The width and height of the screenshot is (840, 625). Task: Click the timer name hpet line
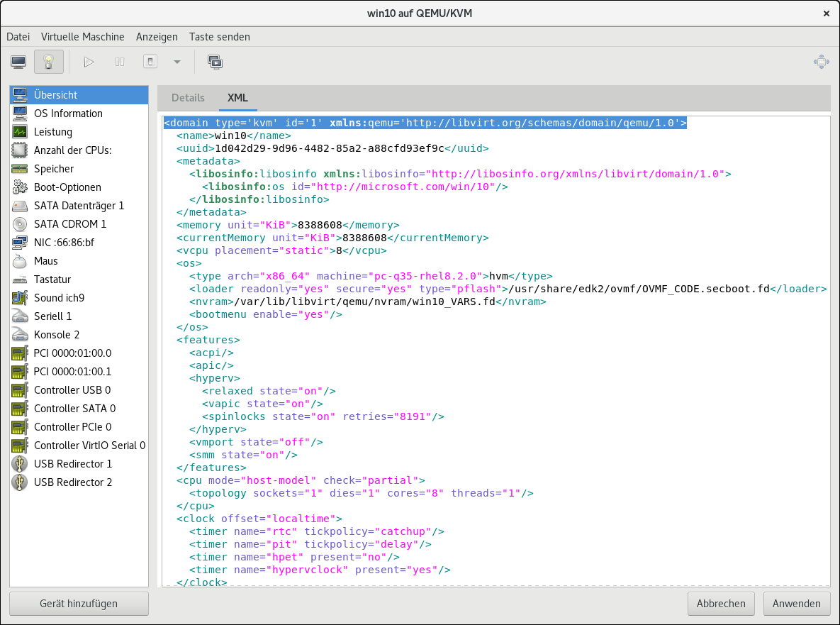pos(294,557)
